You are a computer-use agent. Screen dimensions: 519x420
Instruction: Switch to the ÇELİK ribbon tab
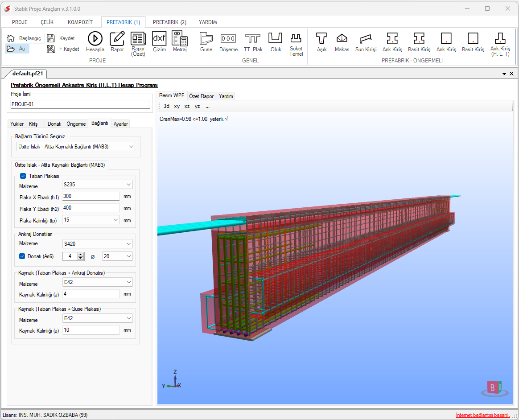pos(47,22)
